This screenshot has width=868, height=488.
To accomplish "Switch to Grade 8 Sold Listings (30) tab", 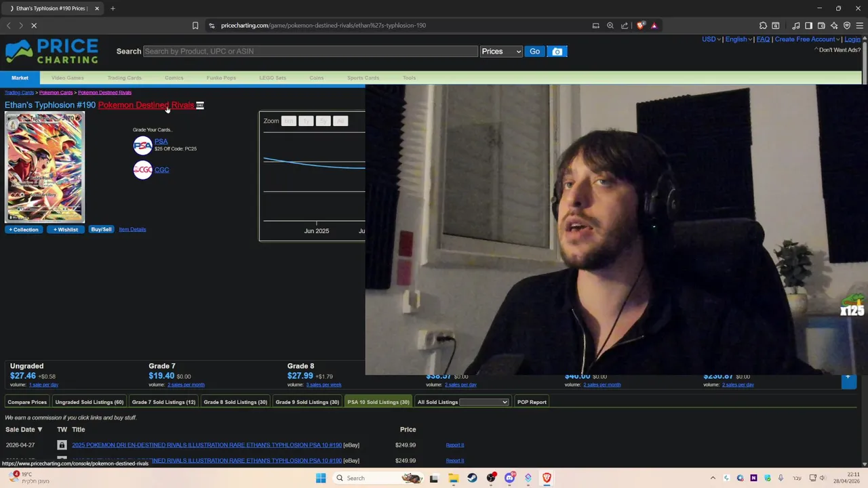I will 235,402.
